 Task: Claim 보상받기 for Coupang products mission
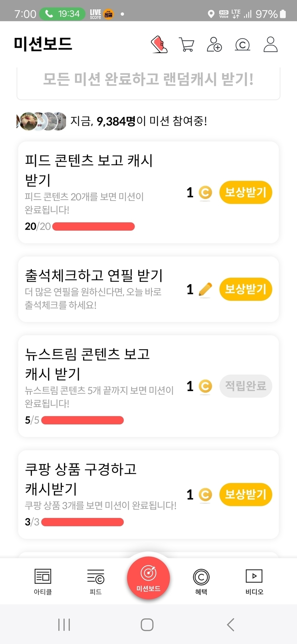[x=245, y=495]
